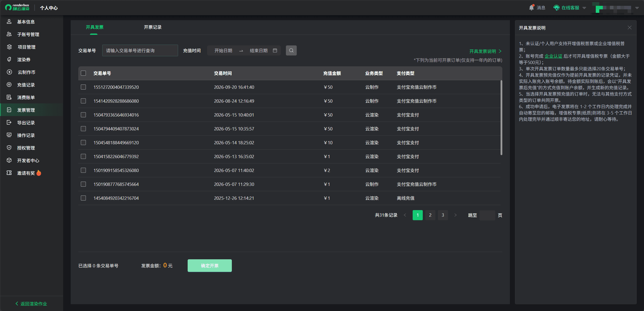Click the 确定开票 button
This screenshot has width=644, height=311.
coord(210,266)
